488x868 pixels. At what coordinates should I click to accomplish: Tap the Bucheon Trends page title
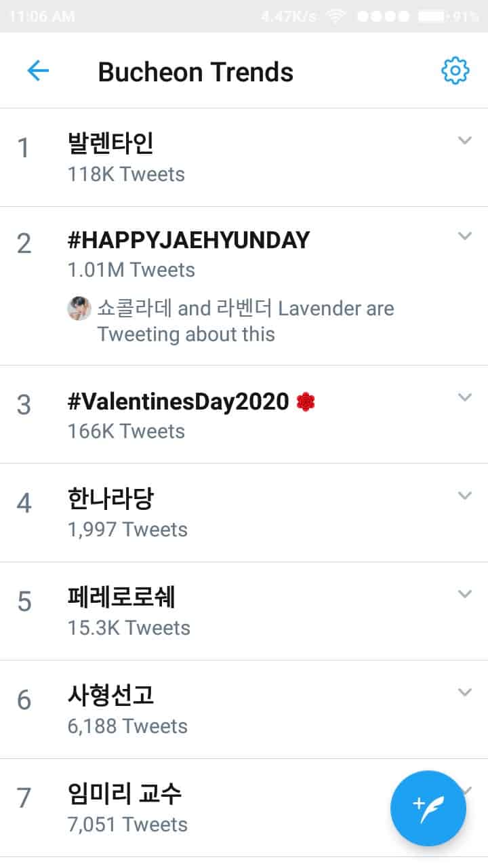pos(195,72)
